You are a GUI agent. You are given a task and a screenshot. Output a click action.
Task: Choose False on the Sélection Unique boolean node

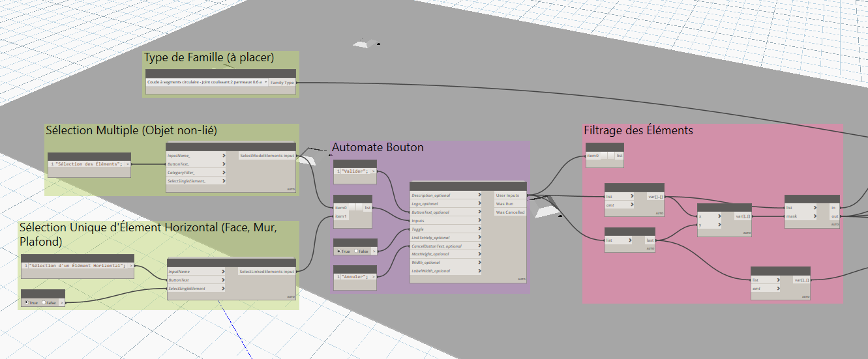(45, 302)
